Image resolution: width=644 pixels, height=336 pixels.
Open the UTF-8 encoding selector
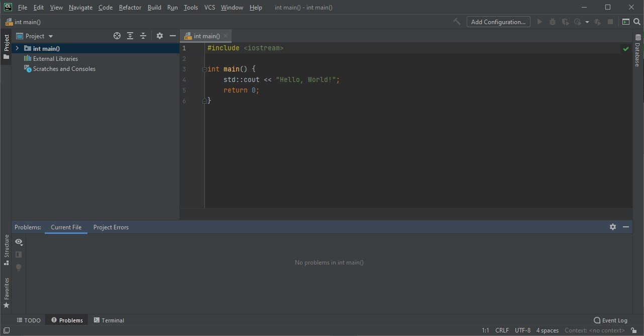pyautogui.click(x=522, y=330)
